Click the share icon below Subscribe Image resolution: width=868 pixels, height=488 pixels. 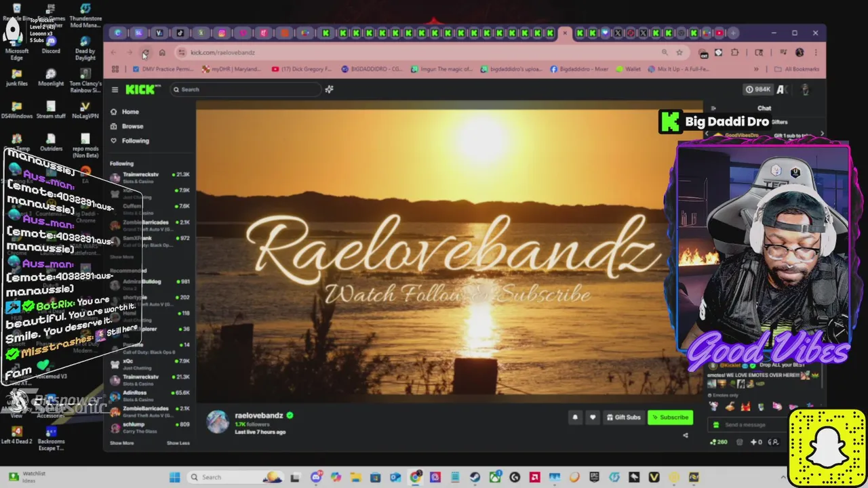685,435
